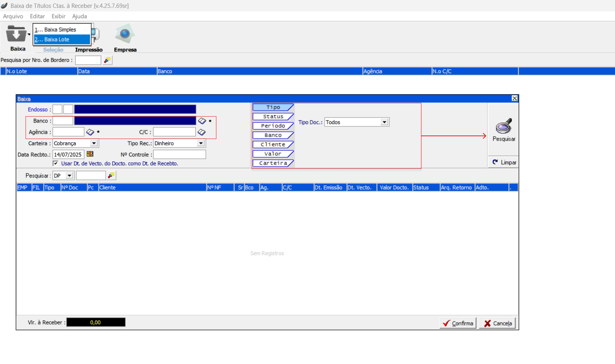Switch to the Período filter tab
The width and height of the screenshot is (615, 364).
pos(273,126)
